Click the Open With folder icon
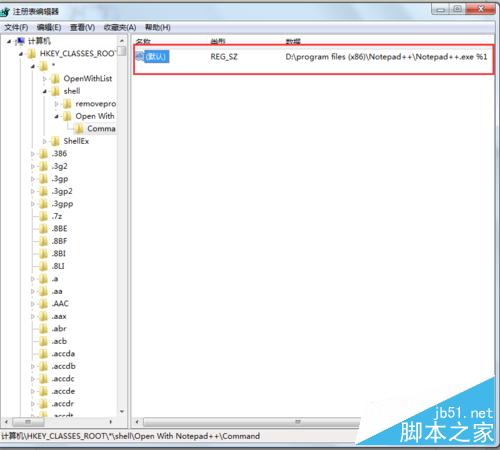The image size is (500, 450). 67,116
